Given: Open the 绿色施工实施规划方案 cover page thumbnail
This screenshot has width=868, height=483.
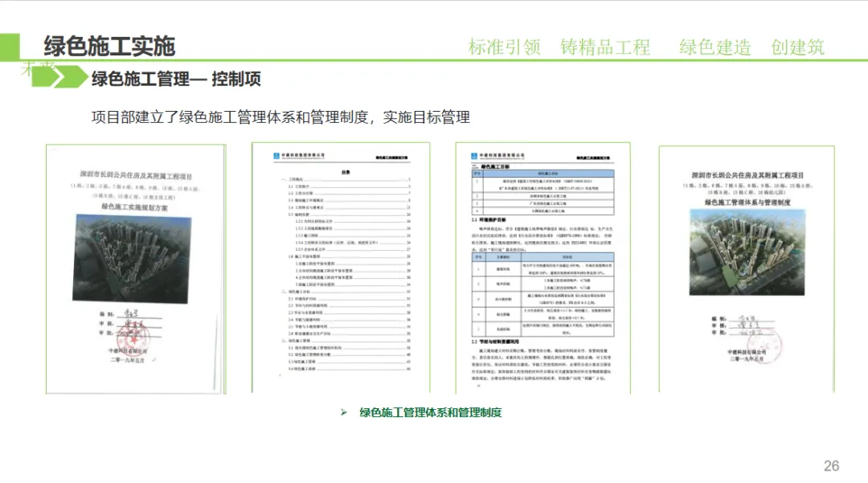Looking at the screenshot, I should coord(136,269).
